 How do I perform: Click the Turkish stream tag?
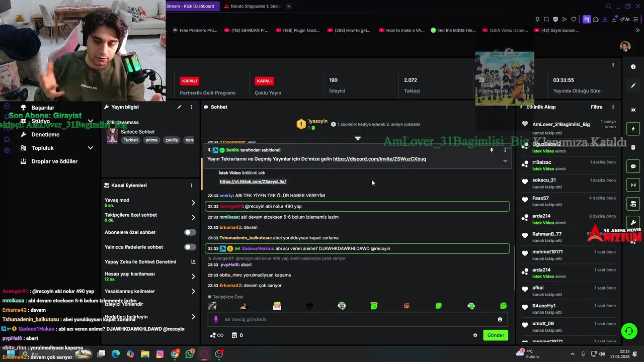click(131, 140)
